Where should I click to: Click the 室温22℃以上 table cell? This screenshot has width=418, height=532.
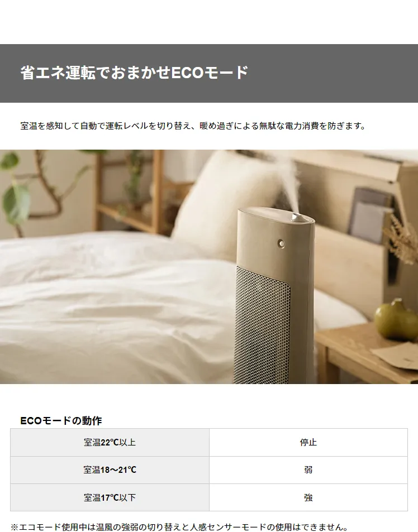110,443
